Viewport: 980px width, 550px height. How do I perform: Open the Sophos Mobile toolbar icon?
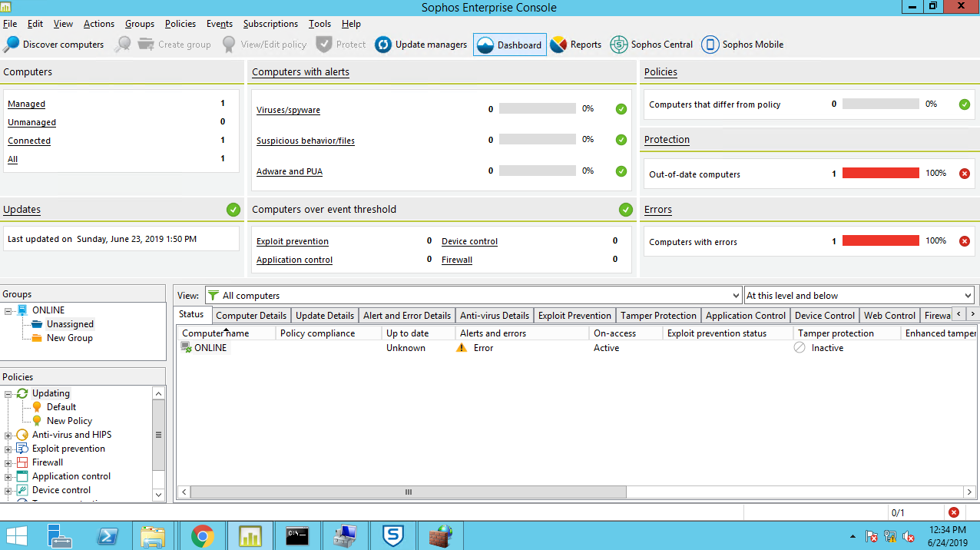pyautogui.click(x=710, y=45)
